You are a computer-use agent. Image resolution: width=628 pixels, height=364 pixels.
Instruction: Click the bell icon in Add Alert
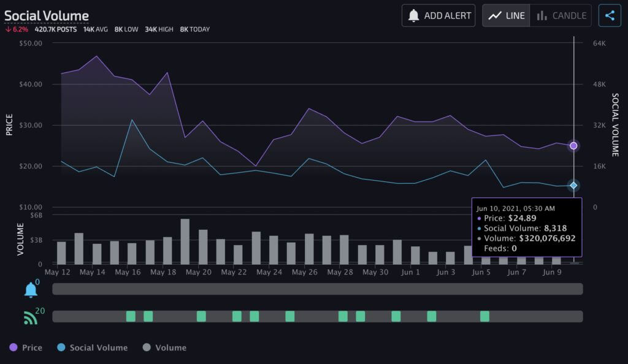coord(413,15)
